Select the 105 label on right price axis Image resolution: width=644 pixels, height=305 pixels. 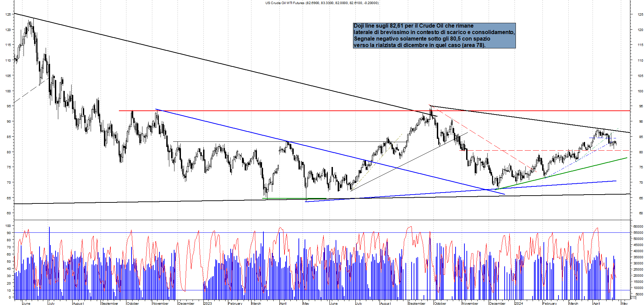[x=640, y=76]
